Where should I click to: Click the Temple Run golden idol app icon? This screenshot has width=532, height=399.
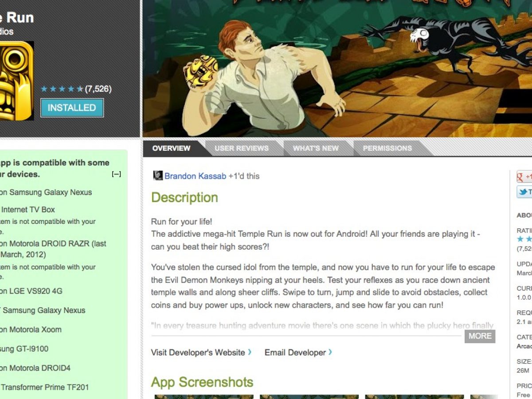pos(17,81)
